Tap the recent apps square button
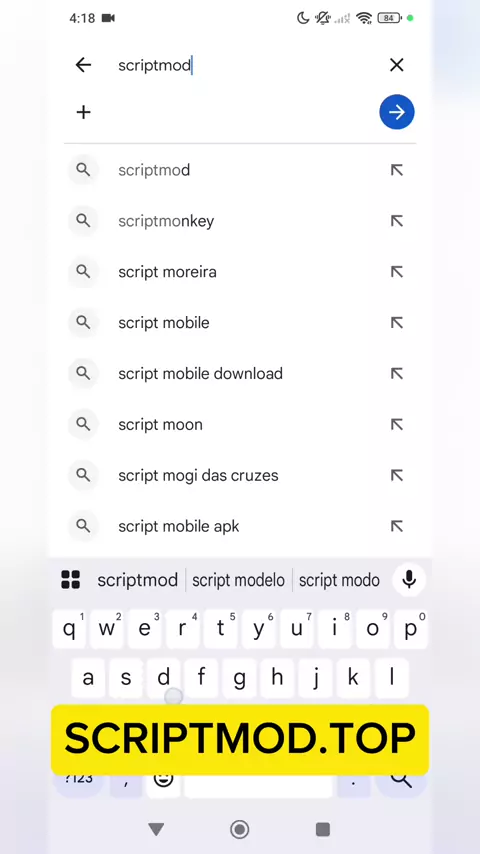 tap(323, 829)
